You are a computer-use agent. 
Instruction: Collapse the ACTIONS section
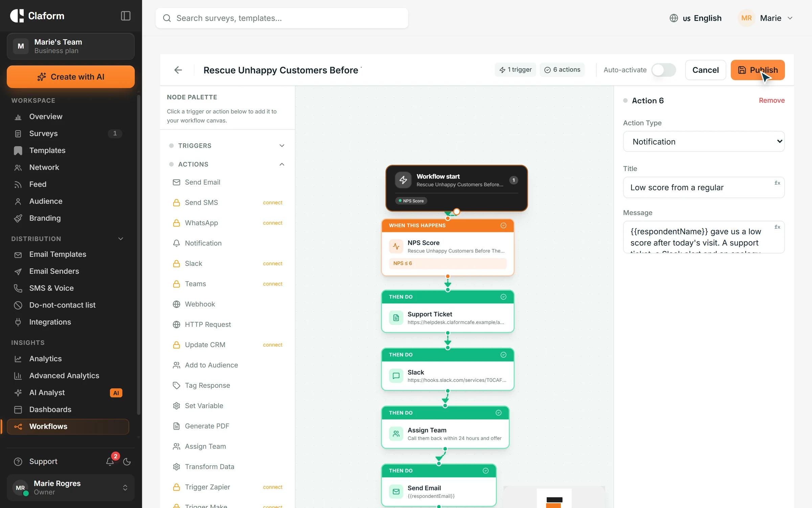pyautogui.click(x=227, y=164)
